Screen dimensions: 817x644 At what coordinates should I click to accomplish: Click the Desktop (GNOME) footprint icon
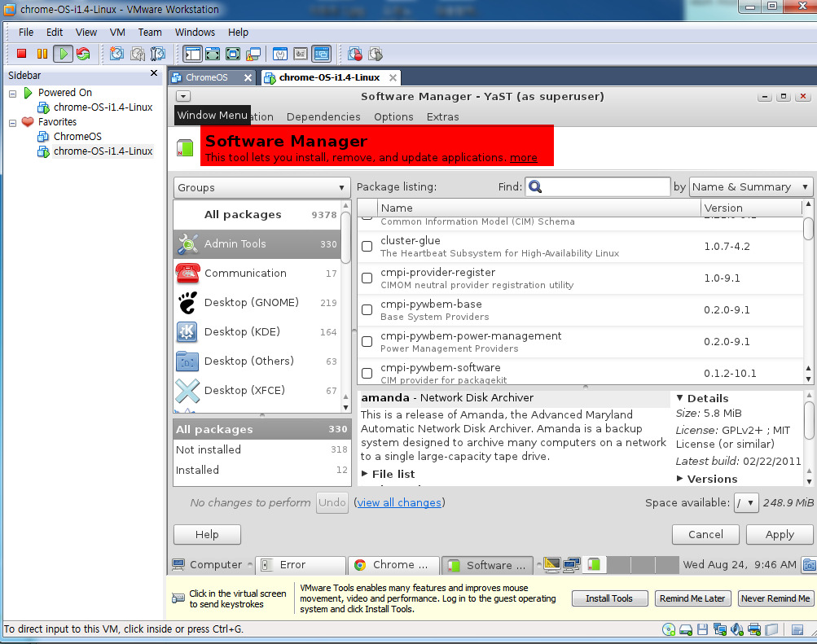coord(187,303)
